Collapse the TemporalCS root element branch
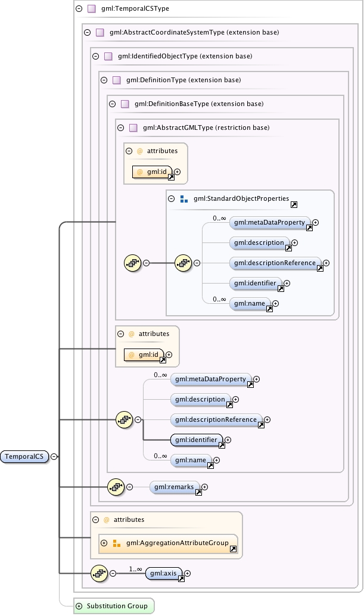The height and width of the screenshot is (616, 364). (x=54, y=456)
